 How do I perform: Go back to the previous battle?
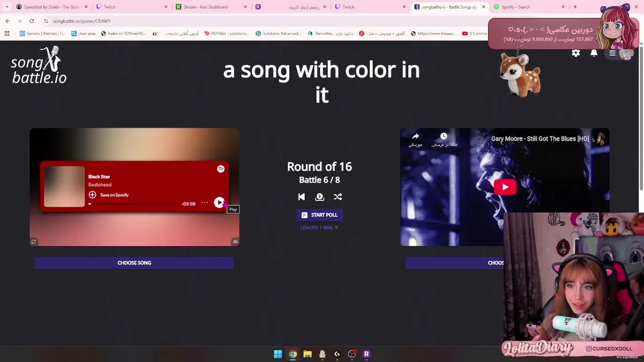(301, 197)
